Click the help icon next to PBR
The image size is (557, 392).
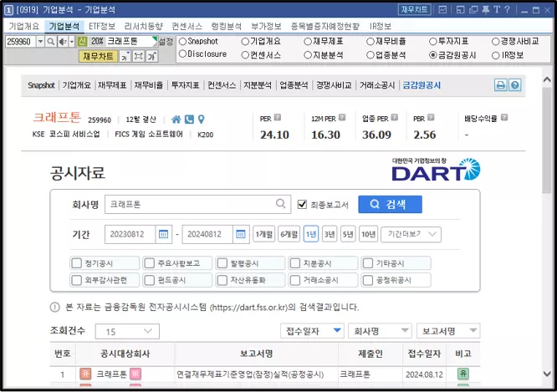click(431, 117)
